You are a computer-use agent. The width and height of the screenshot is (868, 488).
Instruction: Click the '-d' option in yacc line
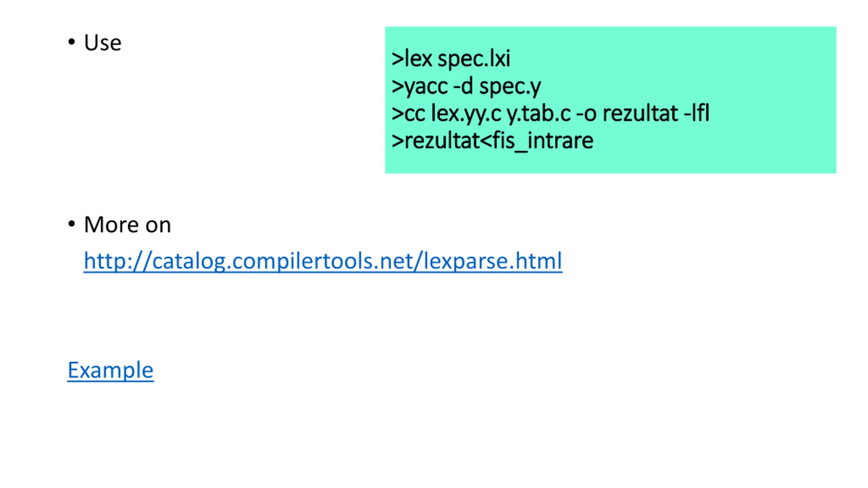pyautogui.click(x=463, y=86)
